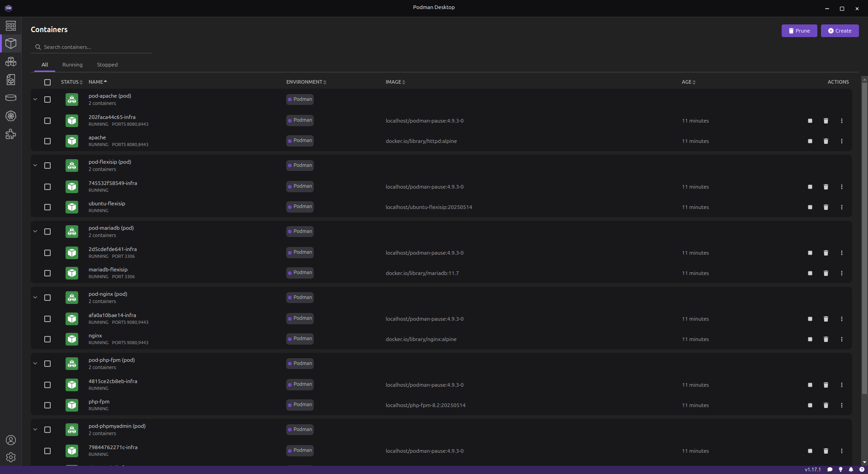
Task: Focus the Search containers field
Action: tap(91, 47)
